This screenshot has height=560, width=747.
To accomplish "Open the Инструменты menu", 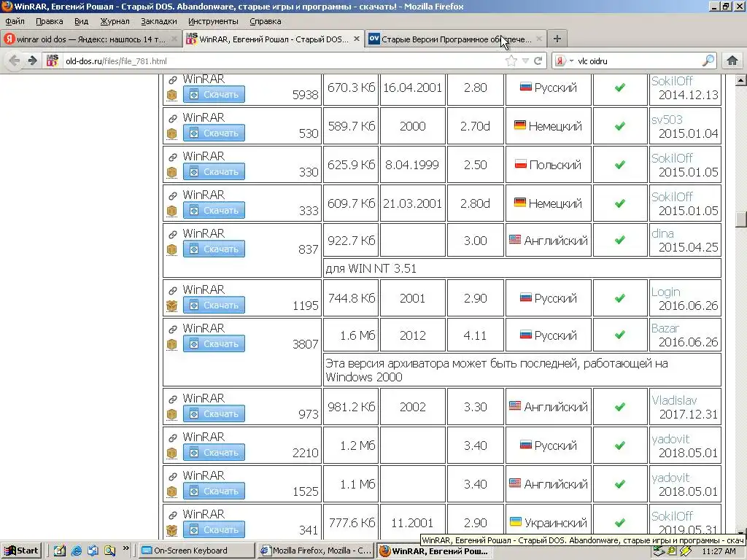I will point(213,21).
